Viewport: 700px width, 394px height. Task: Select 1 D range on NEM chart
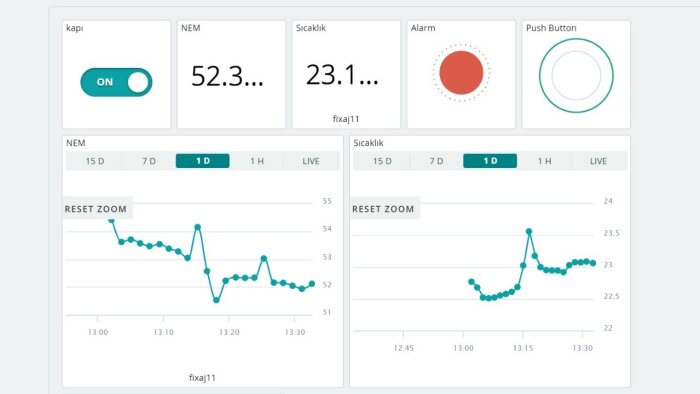point(203,161)
